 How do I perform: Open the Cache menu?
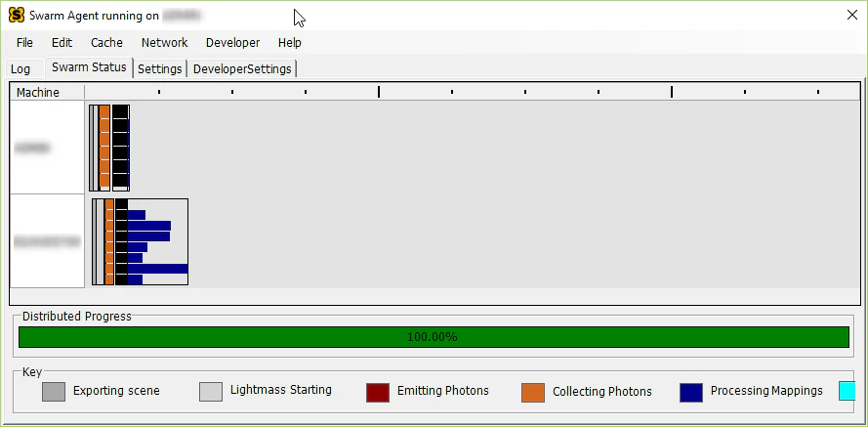click(x=106, y=43)
